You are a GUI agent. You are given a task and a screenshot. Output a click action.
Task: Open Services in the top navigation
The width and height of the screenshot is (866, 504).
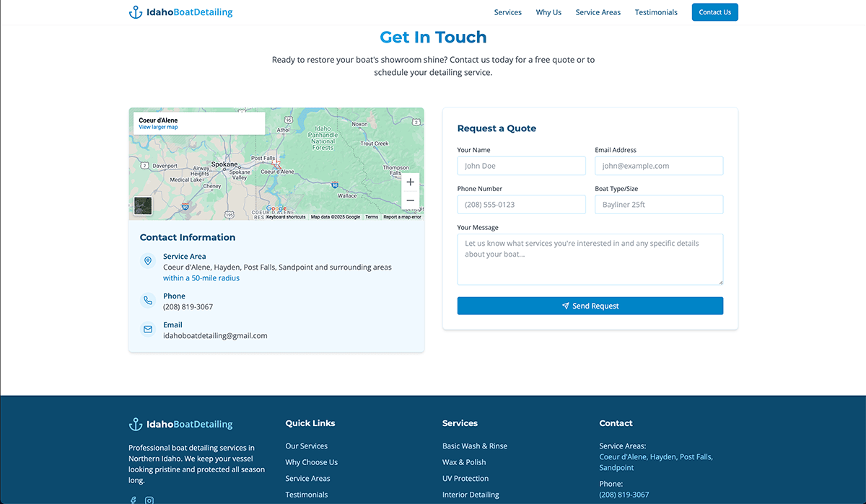click(x=507, y=12)
